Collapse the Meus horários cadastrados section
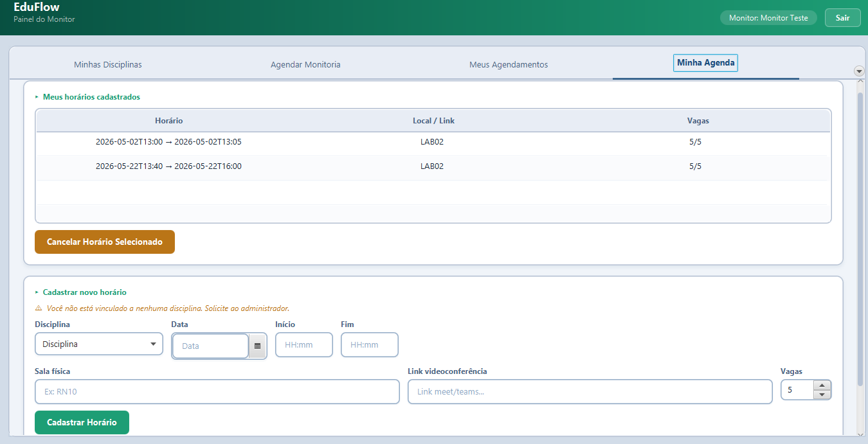 [x=37, y=97]
